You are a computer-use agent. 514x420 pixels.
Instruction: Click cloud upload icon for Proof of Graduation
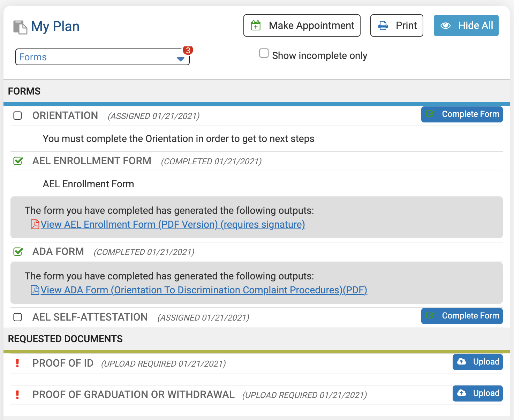(462, 393)
